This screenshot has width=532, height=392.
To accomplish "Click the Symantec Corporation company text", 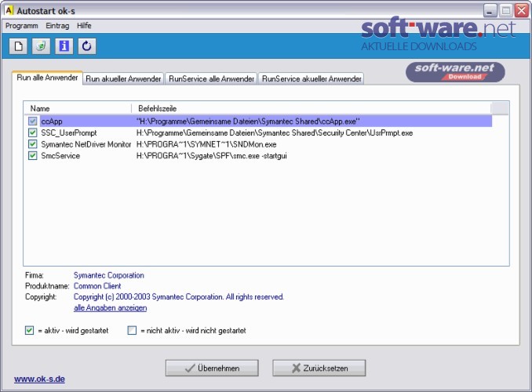I will point(109,275).
